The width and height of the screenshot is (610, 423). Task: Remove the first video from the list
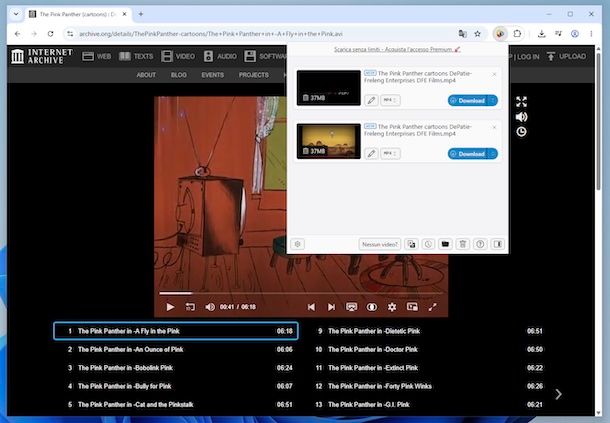[x=494, y=74]
